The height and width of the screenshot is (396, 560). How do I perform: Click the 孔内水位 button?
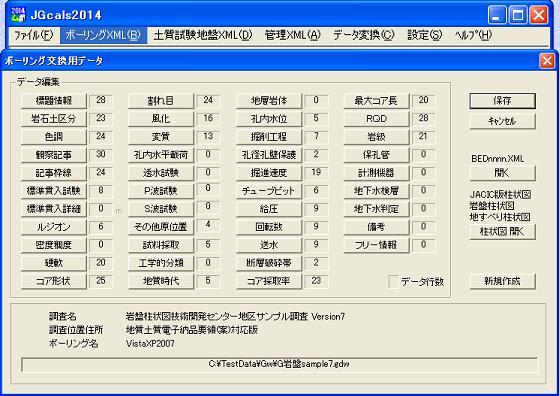(269, 119)
